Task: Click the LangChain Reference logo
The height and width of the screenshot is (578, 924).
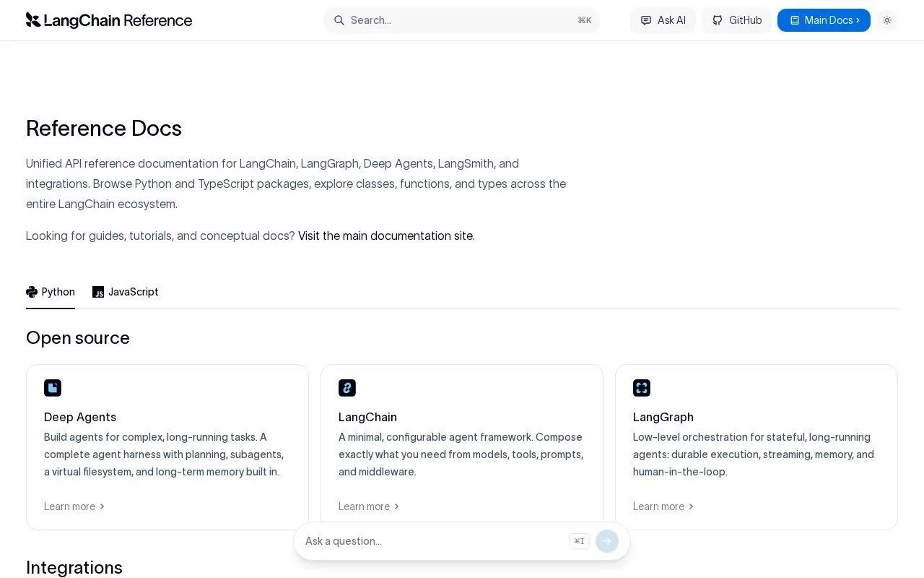Action: pos(109,20)
